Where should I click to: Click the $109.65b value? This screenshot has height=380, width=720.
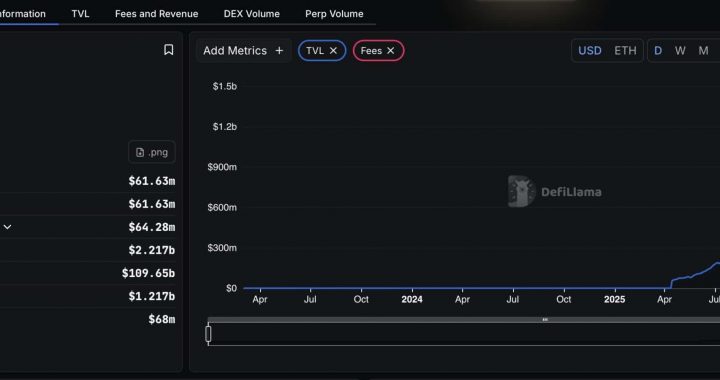point(148,273)
